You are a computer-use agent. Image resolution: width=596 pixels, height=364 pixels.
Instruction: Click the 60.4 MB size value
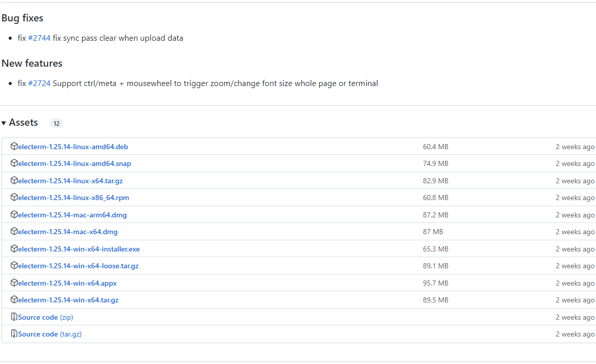pyautogui.click(x=436, y=147)
